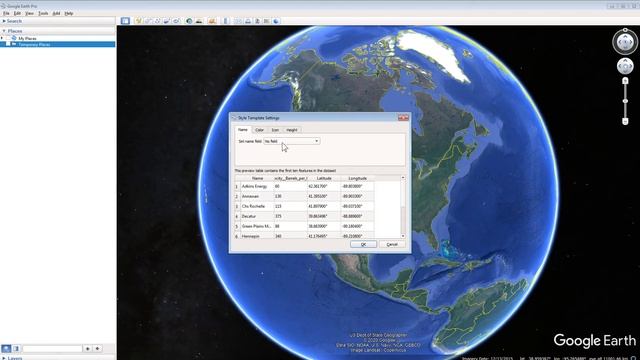
Task: Click the Decatur table cell
Action: click(x=257, y=216)
